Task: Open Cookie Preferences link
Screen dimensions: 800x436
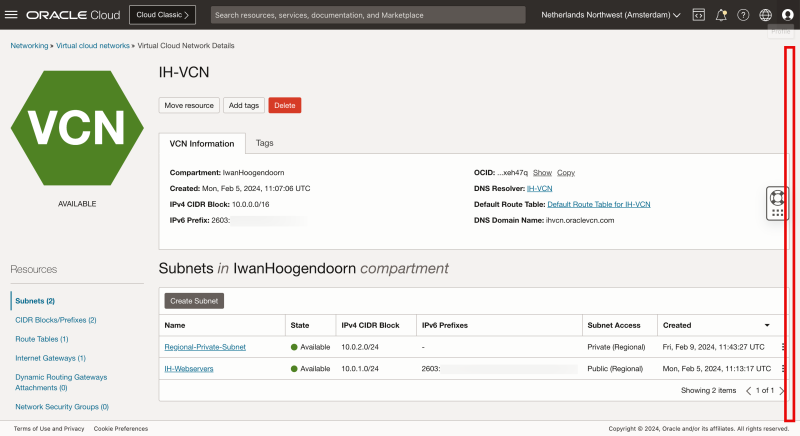Action: (x=121, y=429)
